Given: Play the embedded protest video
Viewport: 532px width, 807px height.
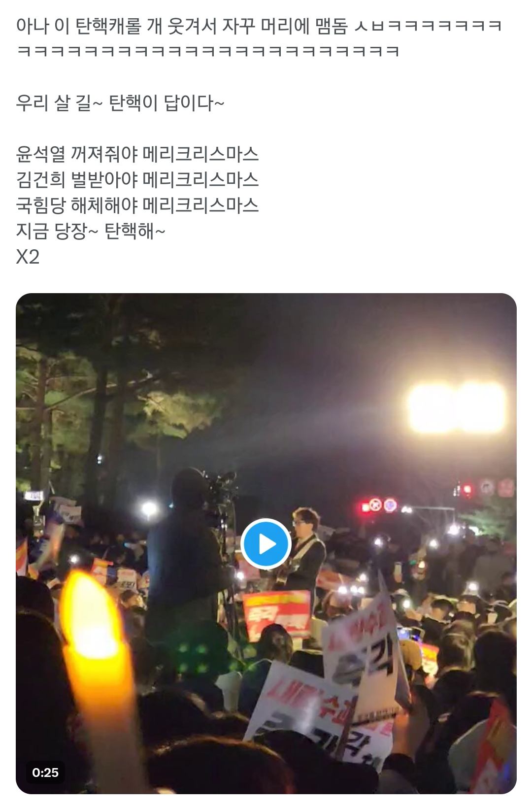Looking at the screenshot, I should pos(266,544).
